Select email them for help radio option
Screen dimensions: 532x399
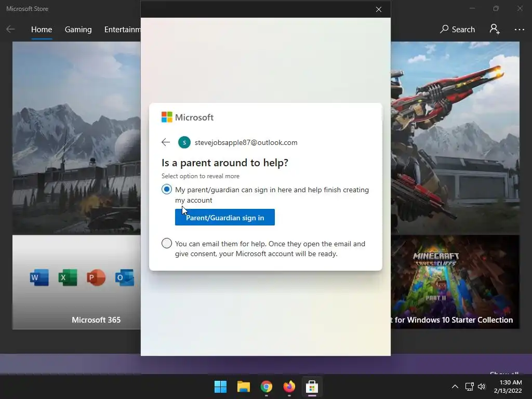click(x=167, y=243)
